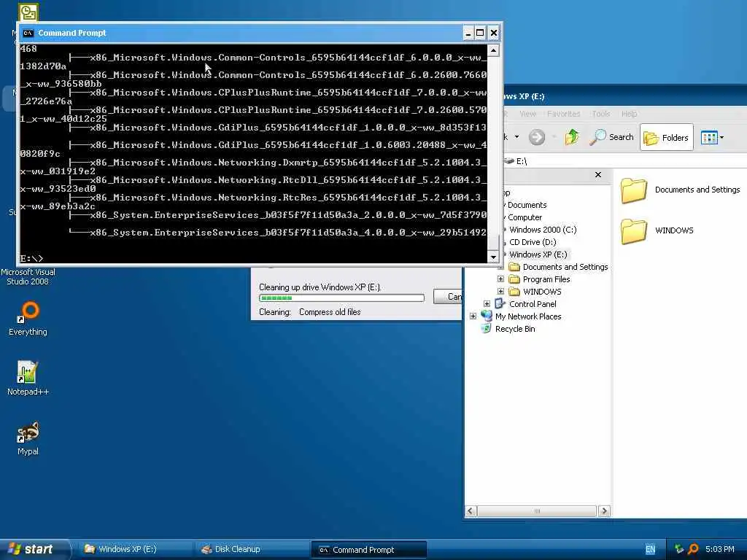
Task: Click the EN language bar indicator
Action: coord(650,550)
